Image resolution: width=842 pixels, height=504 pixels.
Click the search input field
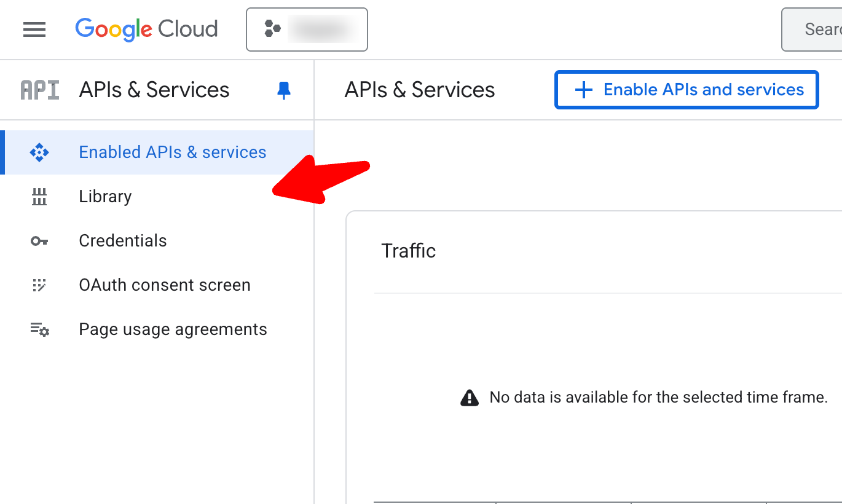[817, 29]
